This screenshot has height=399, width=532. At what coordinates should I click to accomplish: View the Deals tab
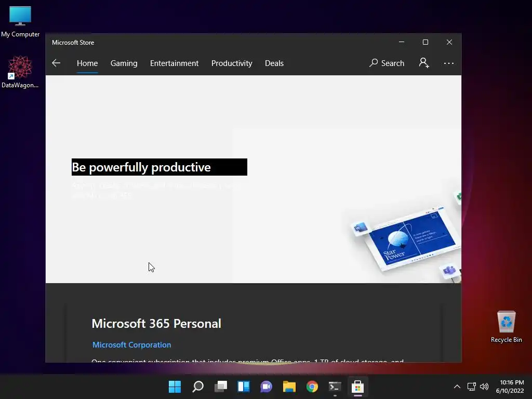click(274, 63)
